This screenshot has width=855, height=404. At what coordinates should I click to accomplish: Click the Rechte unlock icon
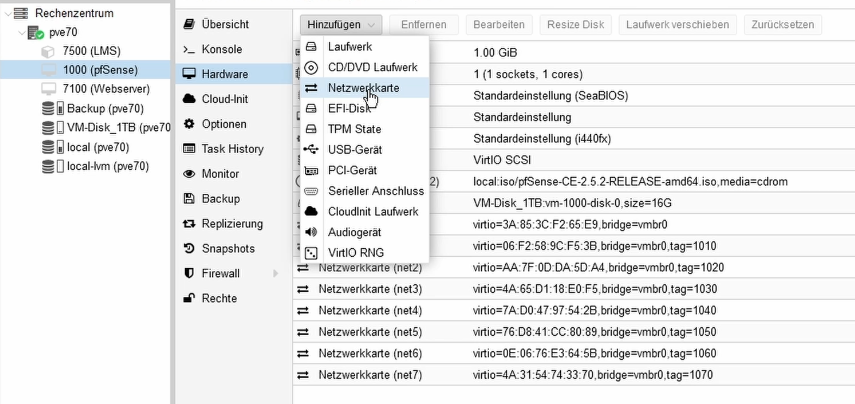[189, 298]
